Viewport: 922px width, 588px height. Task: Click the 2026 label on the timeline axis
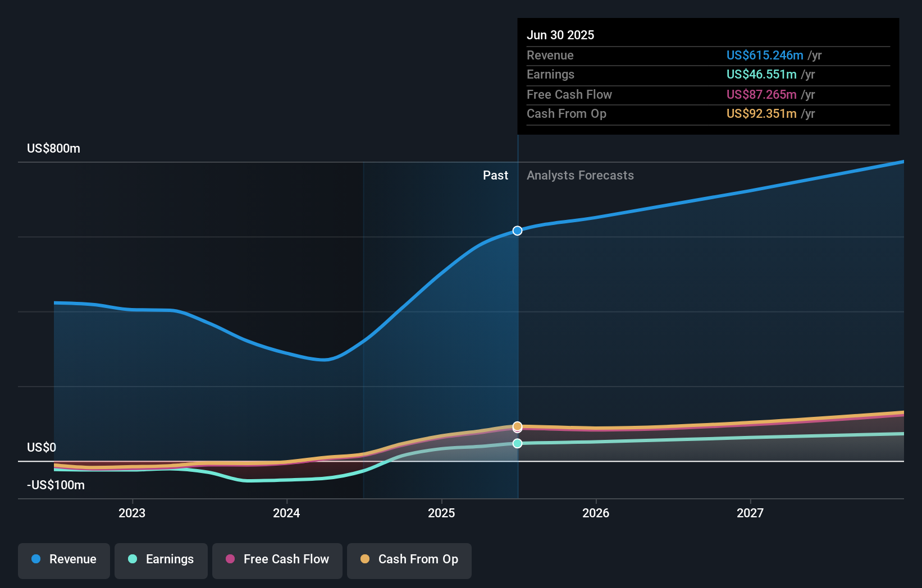pos(596,512)
